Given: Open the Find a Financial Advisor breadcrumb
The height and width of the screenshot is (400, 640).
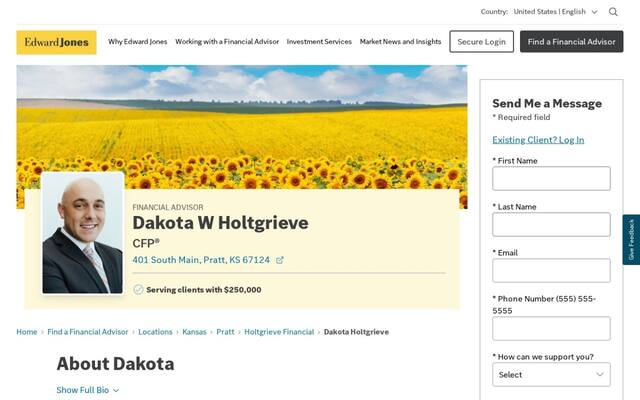Looking at the screenshot, I should [x=88, y=332].
